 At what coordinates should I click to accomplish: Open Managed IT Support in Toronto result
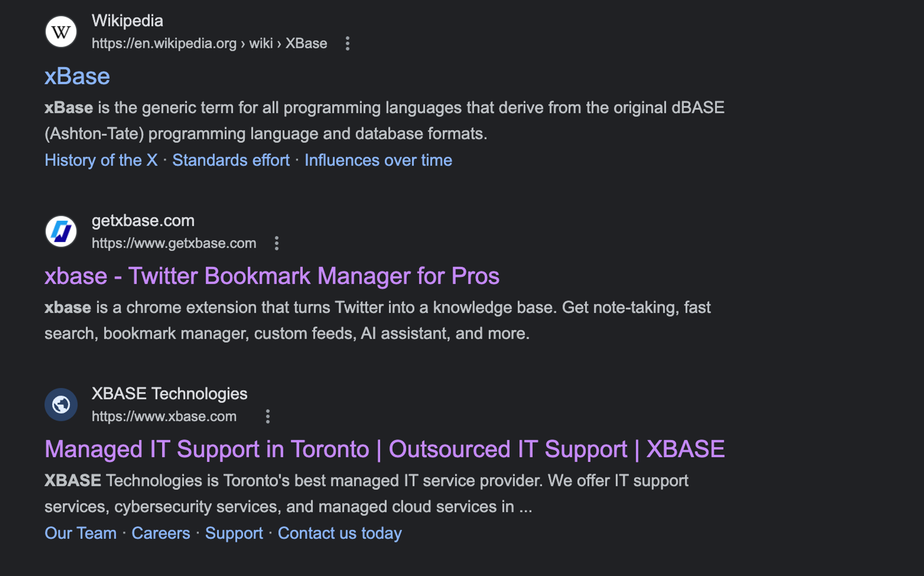(384, 449)
